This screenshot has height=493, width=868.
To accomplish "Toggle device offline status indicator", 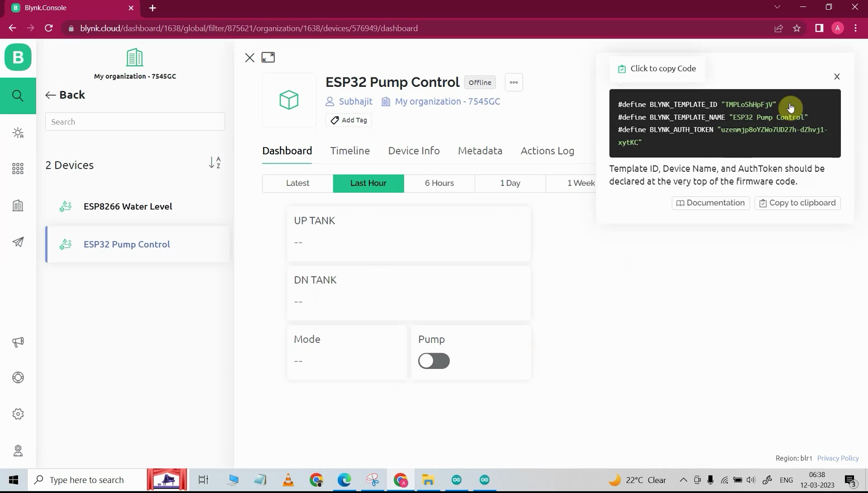I will (480, 82).
